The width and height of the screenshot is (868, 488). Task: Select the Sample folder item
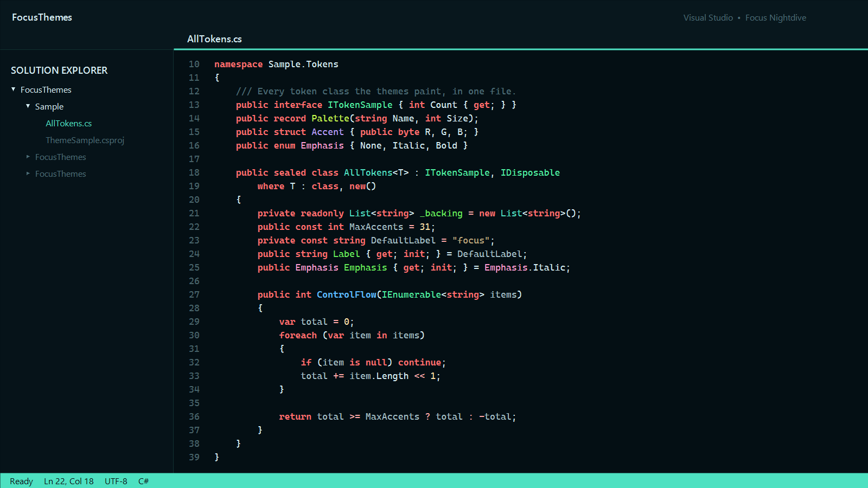tap(49, 107)
